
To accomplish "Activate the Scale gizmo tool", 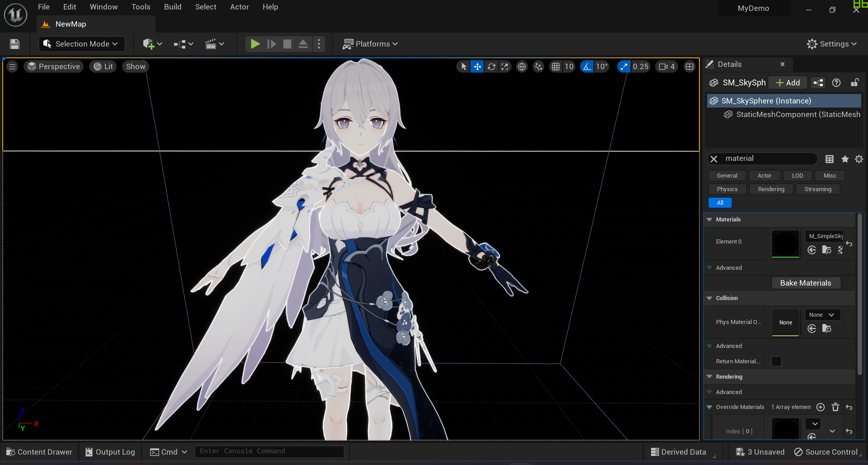I will [505, 66].
